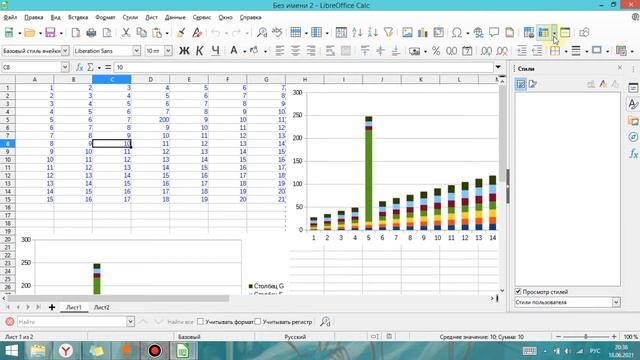Open the Правка menu

(x=33, y=17)
